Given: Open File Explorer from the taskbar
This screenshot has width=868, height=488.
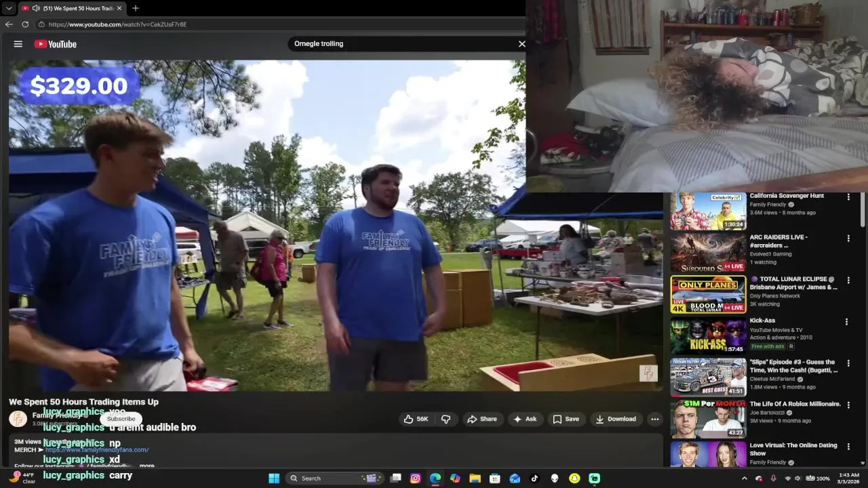Looking at the screenshot, I should (475, 479).
